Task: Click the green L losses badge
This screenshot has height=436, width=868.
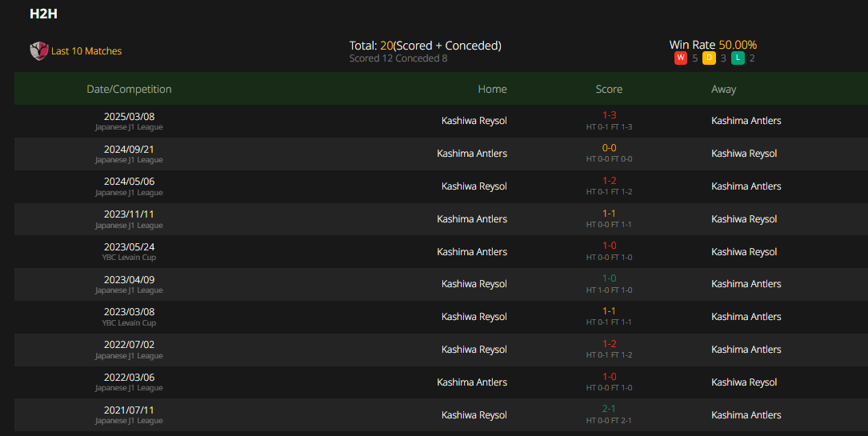Action: click(738, 58)
